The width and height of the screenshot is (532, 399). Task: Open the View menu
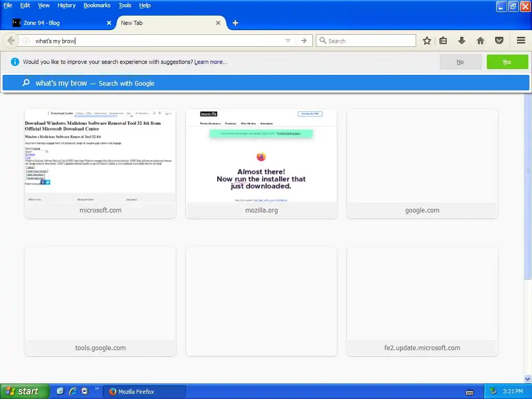[x=44, y=5]
